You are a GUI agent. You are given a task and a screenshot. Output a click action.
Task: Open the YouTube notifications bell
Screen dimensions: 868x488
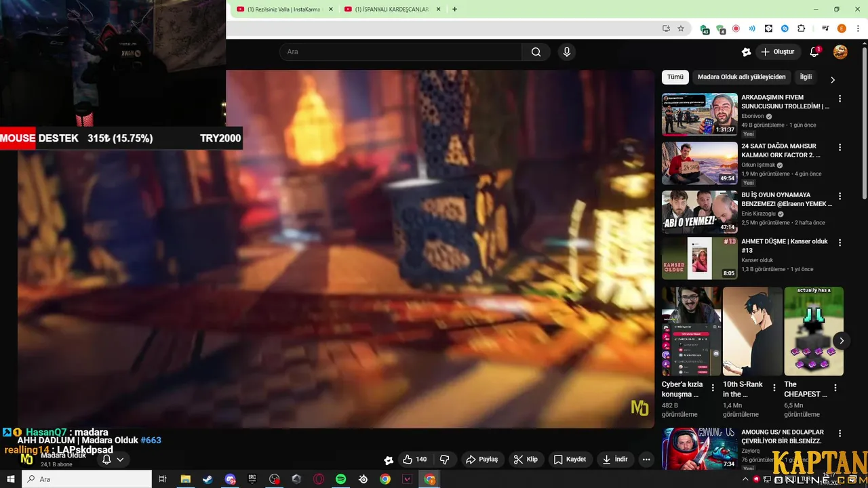click(814, 52)
